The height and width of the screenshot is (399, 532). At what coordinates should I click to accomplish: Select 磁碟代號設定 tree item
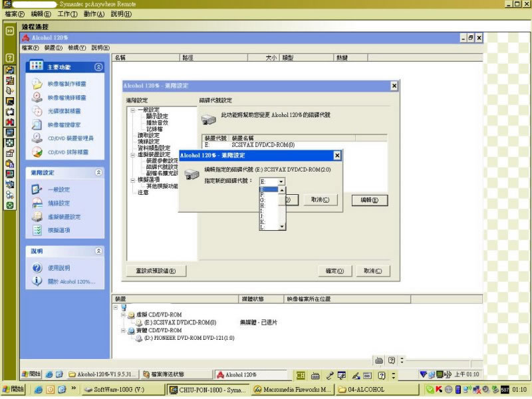coord(162,168)
